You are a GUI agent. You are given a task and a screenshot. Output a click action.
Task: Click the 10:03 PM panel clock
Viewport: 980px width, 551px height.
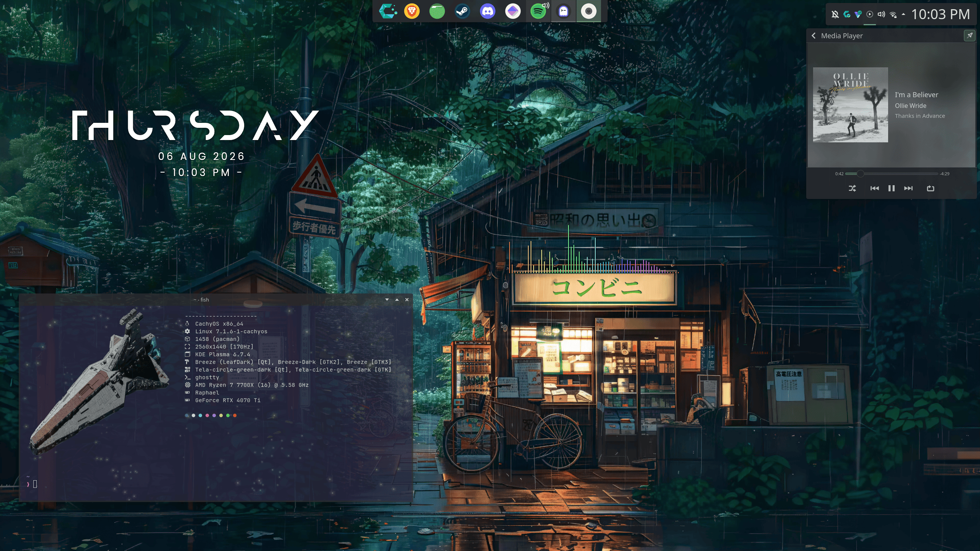click(941, 15)
